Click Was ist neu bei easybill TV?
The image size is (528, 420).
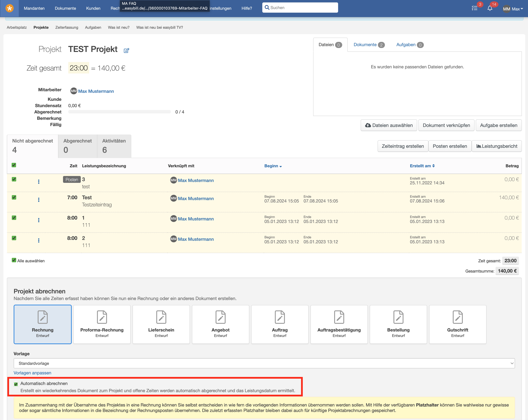tap(160, 28)
